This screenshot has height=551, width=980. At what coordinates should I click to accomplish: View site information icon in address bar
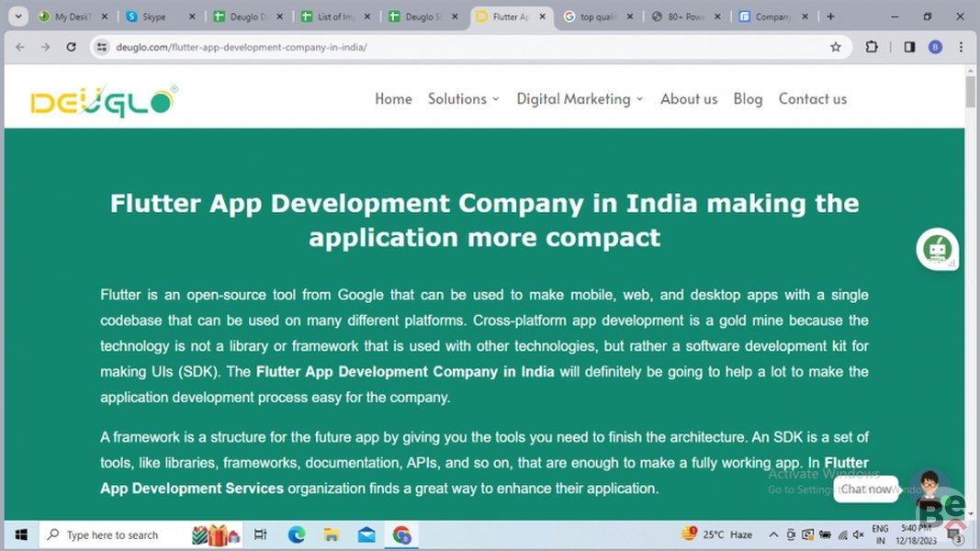click(102, 47)
